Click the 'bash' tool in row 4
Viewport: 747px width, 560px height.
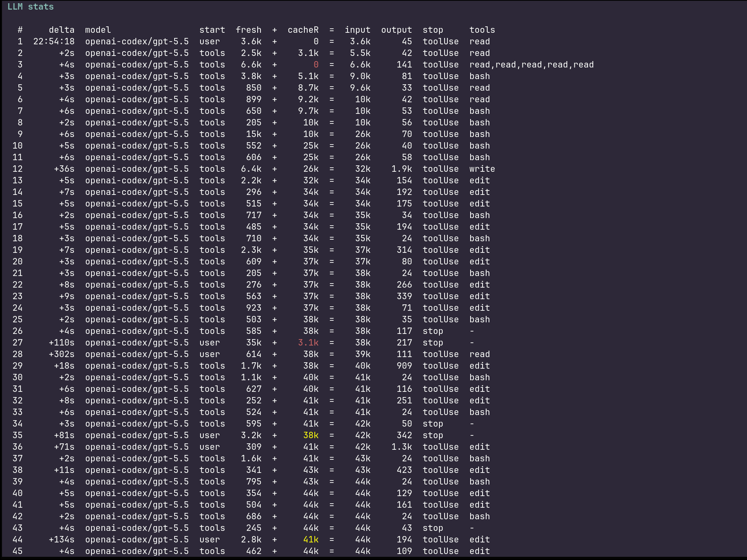click(x=480, y=76)
